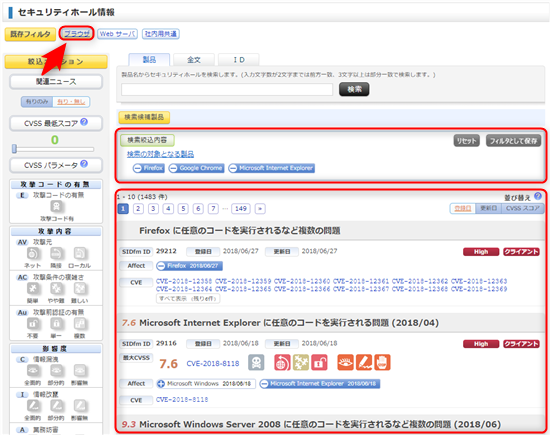Select the exploit code available skull icon in the left panel
The height and width of the screenshot is (435, 550).
pyautogui.click(x=56, y=206)
